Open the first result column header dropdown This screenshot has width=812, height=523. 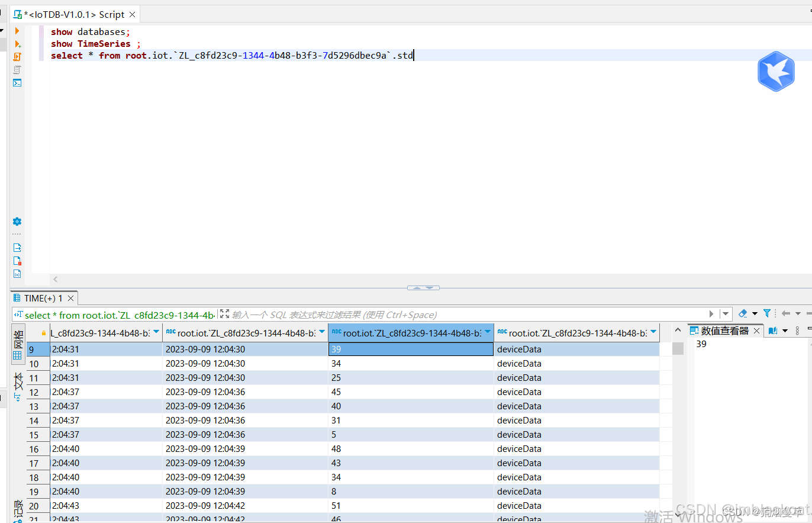pyautogui.click(x=156, y=332)
